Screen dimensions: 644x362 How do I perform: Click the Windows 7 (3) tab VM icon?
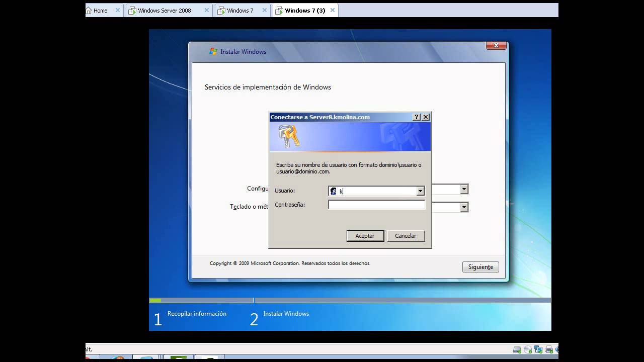279,11
